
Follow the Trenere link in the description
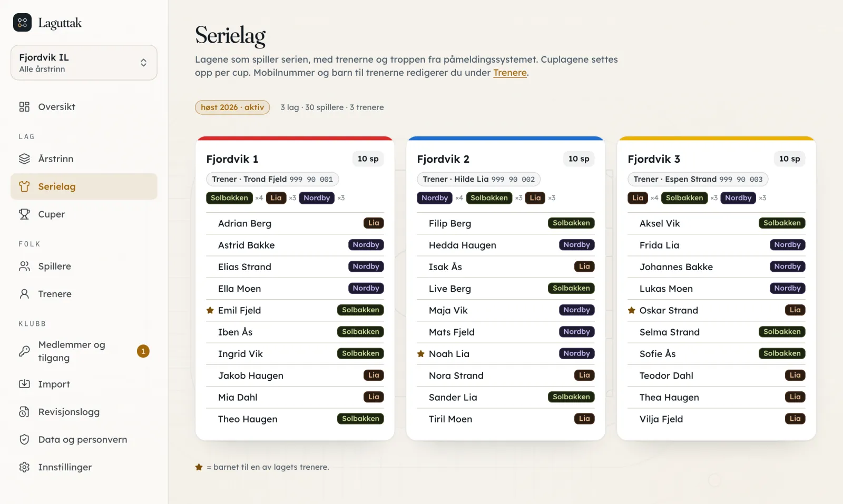509,73
